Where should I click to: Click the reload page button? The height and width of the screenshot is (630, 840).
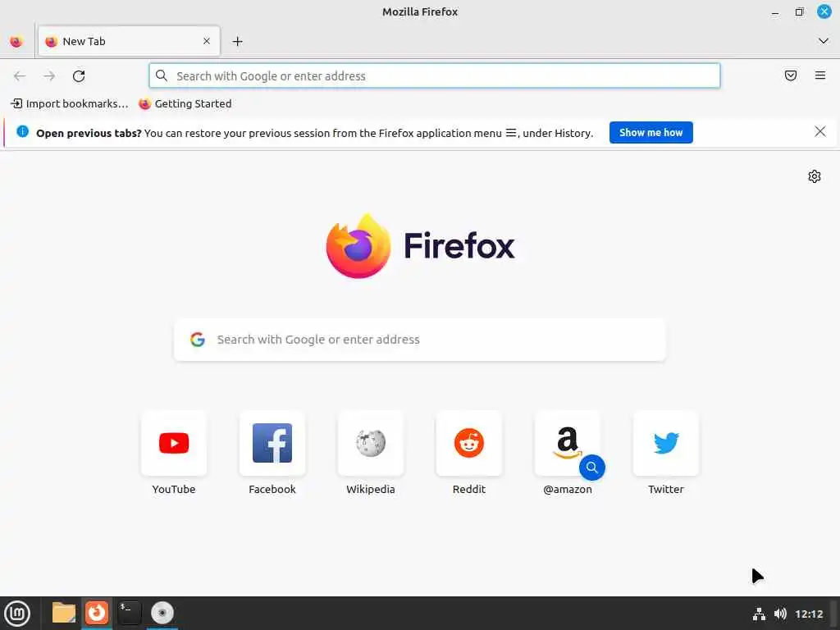click(x=79, y=76)
